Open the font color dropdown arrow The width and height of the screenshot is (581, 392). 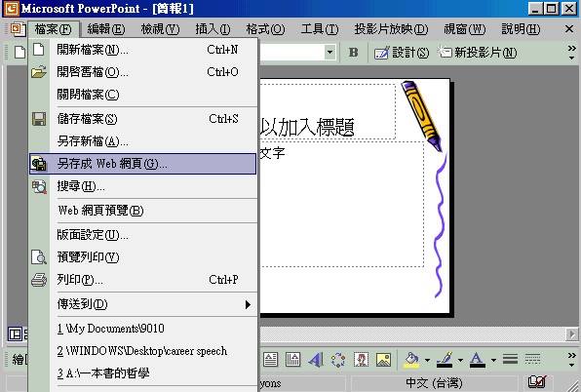(x=493, y=360)
